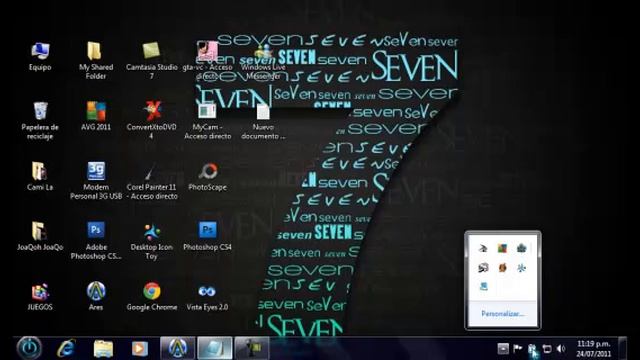Click the orange round tray popup icon
Image resolution: width=640 pixels, height=360 pixels.
tap(502, 267)
